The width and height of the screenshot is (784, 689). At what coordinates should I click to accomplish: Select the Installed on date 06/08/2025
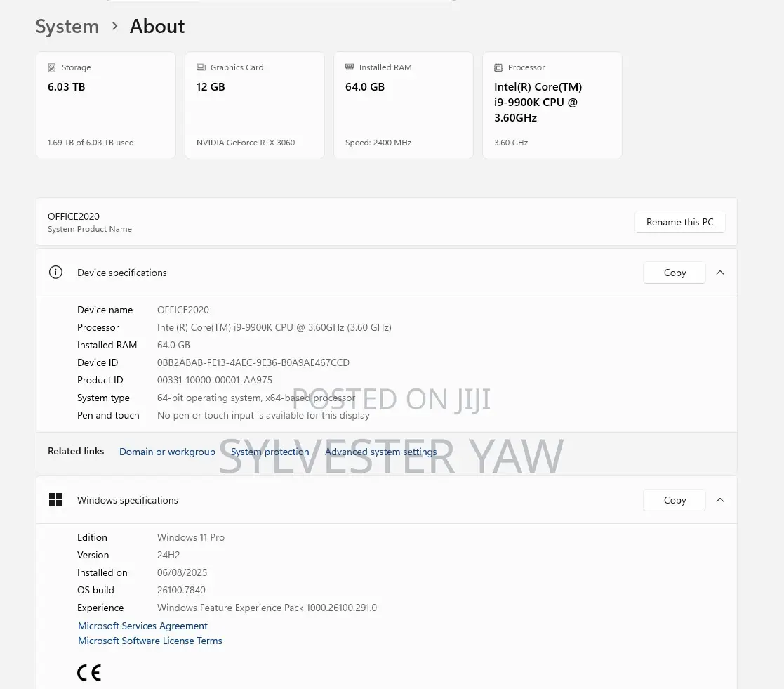(x=182, y=572)
